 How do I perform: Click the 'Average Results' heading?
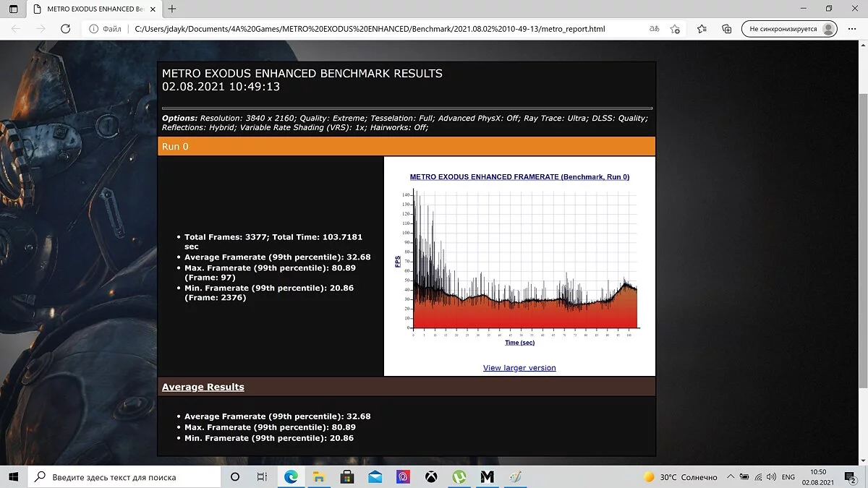coord(203,387)
